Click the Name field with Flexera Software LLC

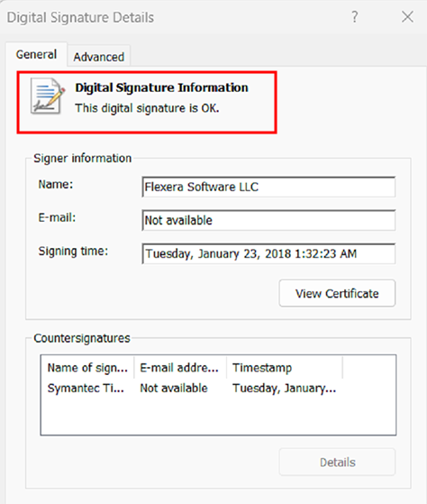[268, 187]
